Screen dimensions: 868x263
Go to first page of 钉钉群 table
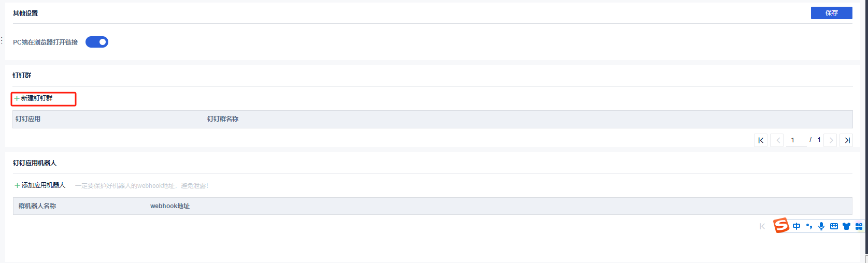761,140
